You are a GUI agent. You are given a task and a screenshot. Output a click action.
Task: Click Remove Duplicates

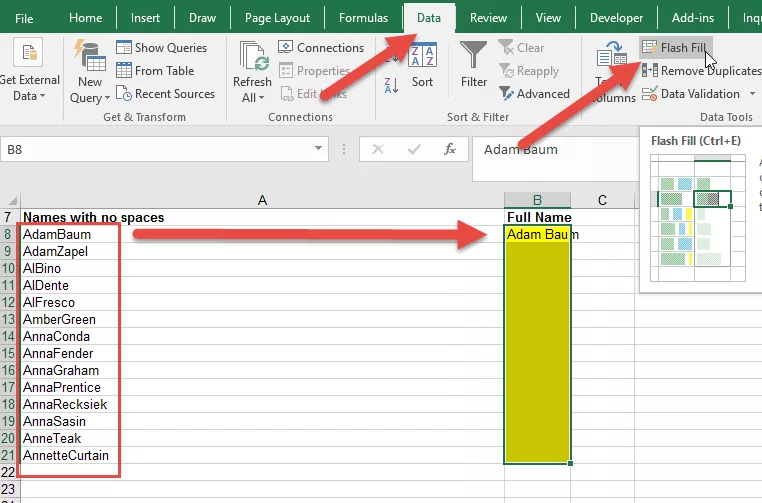(x=701, y=70)
